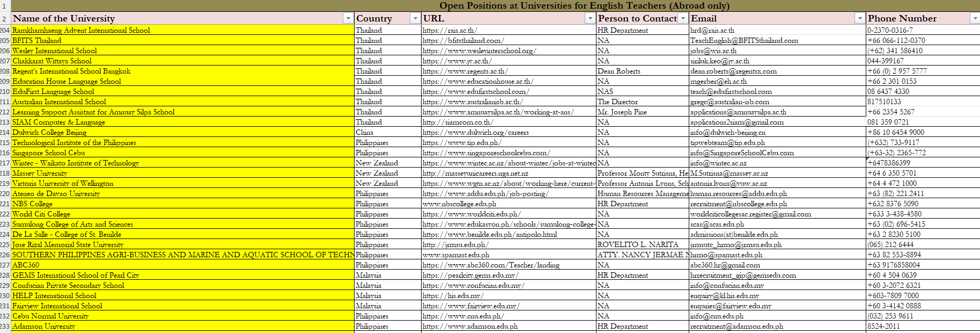The width and height of the screenshot is (980, 333).
Task: Click GEMS International School of Pearl City cell
Action: pos(182,275)
